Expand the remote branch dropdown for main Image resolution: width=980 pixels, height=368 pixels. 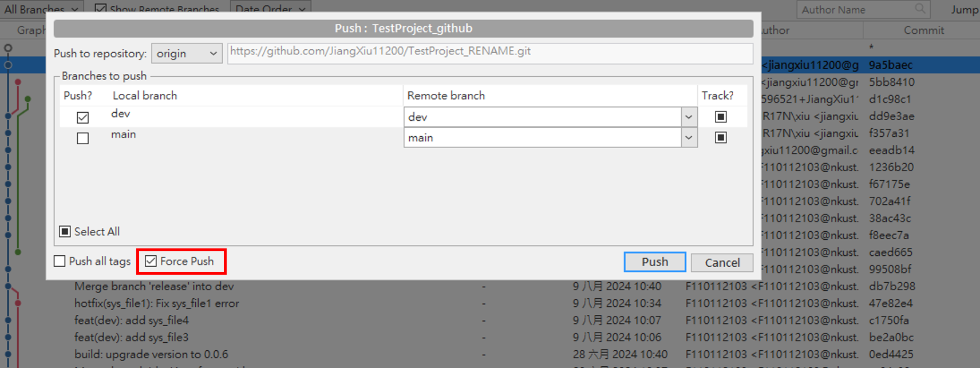[689, 137]
